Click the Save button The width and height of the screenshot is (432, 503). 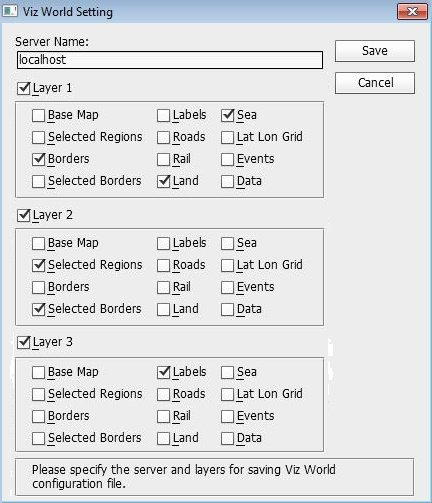(375, 51)
